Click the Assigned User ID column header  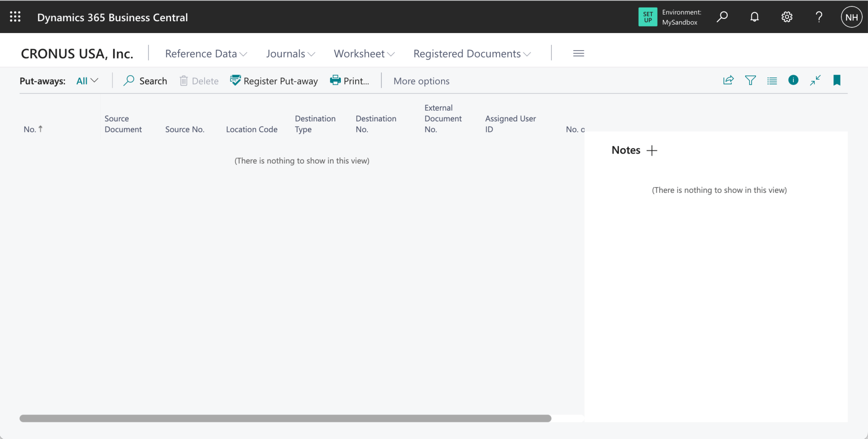coord(511,124)
